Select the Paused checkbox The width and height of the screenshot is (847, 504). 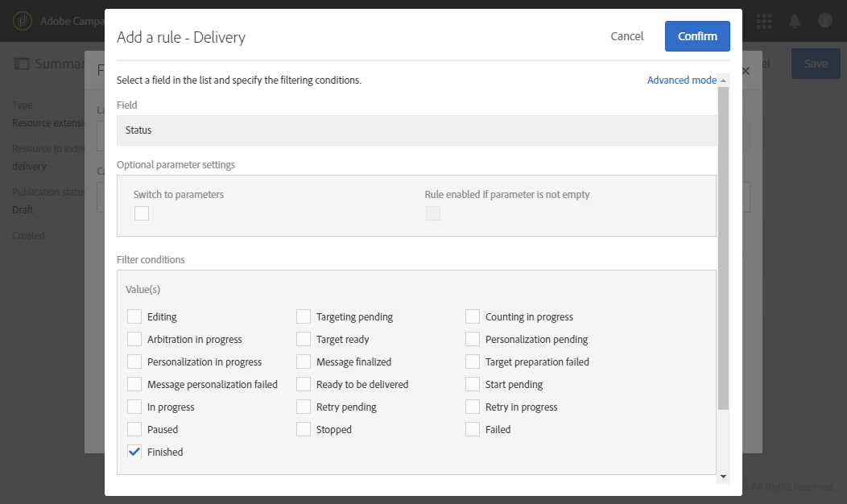(134, 430)
